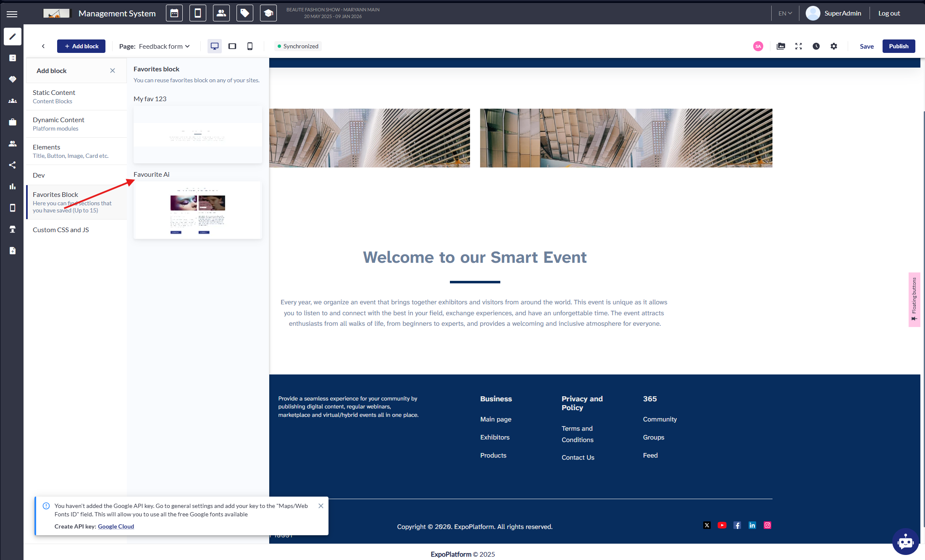925x560 pixels.
Task: Open the calendar icon in top bar
Action: coord(174,13)
